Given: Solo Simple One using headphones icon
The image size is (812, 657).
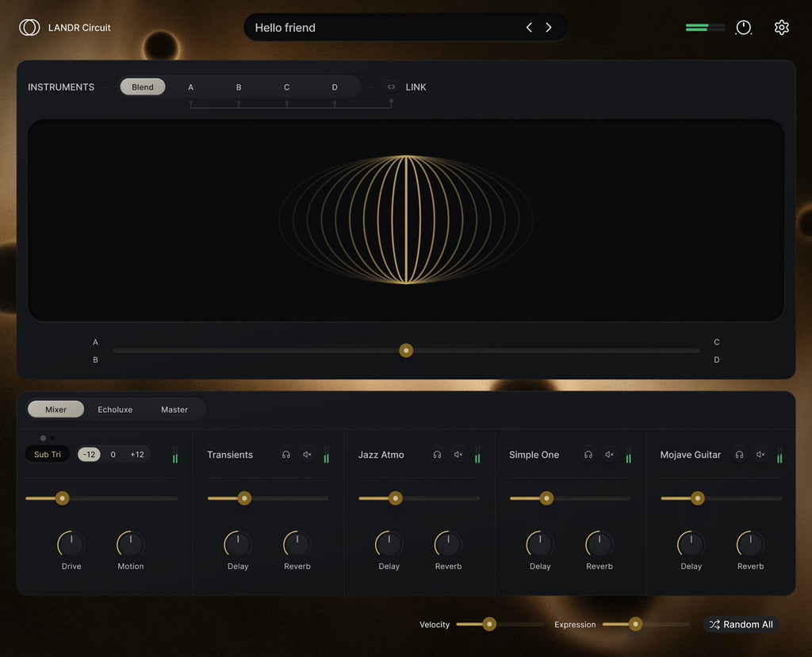Looking at the screenshot, I should tap(588, 455).
